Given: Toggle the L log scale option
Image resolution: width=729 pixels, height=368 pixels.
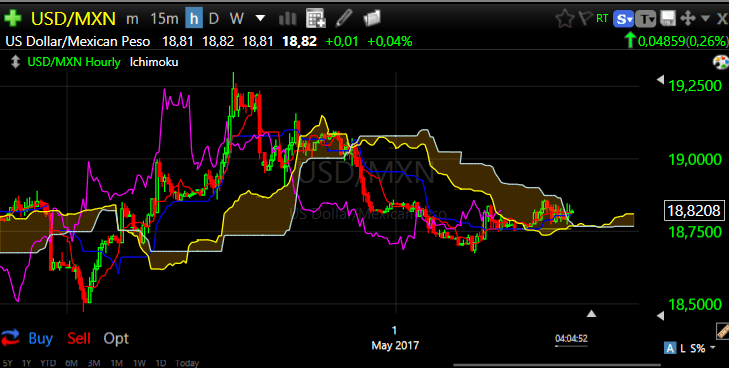Looking at the screenshot, I should pyautogui.click(x=683, y=348).
